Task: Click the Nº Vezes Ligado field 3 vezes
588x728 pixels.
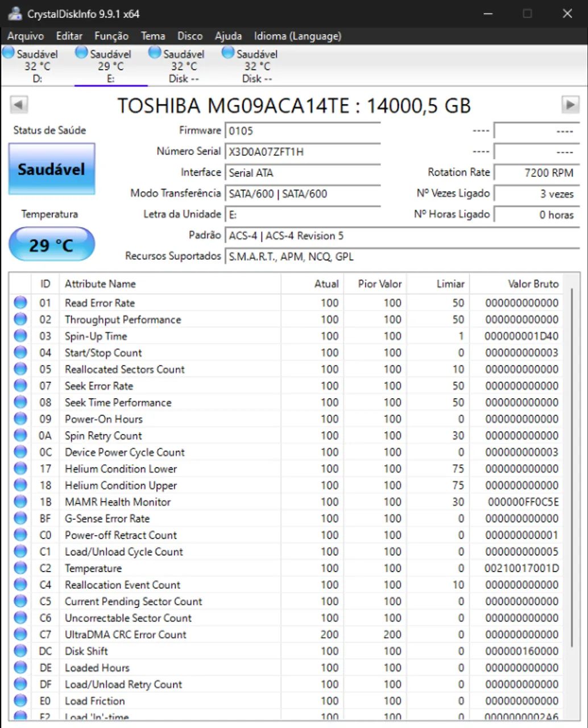Action: coord(536,194)
